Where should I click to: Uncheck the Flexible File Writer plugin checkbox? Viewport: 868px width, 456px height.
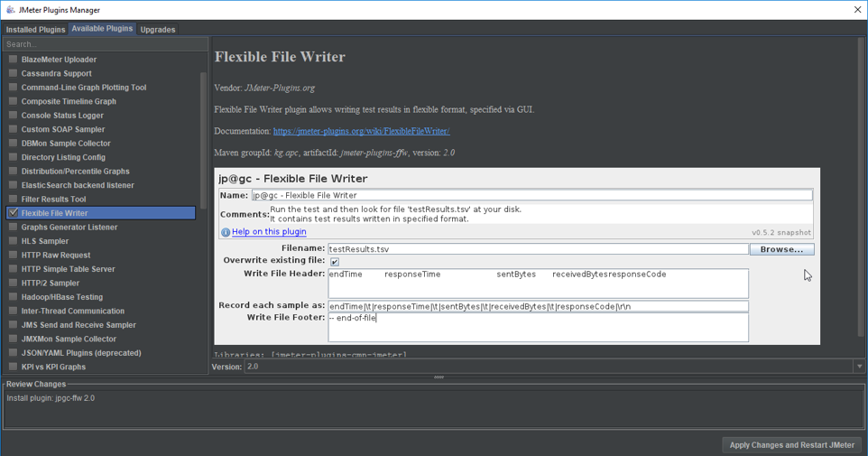13,213
